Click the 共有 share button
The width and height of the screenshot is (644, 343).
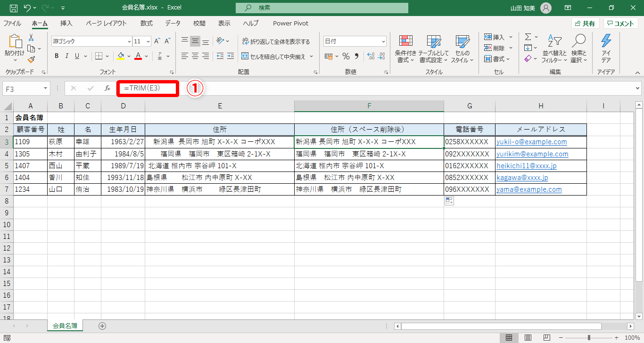point(585,24)
